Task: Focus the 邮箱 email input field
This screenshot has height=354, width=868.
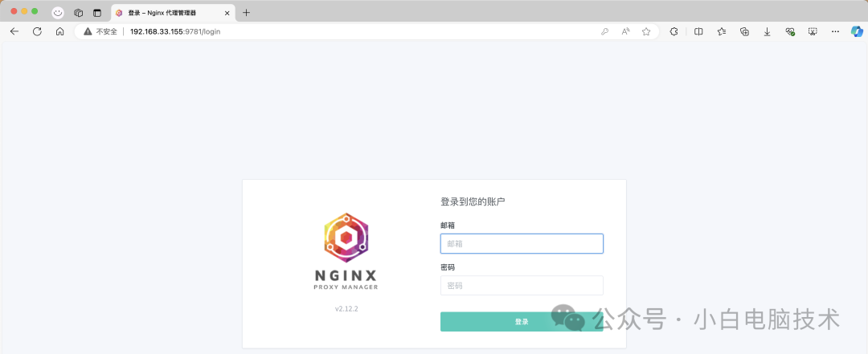Action: [522, 243]
